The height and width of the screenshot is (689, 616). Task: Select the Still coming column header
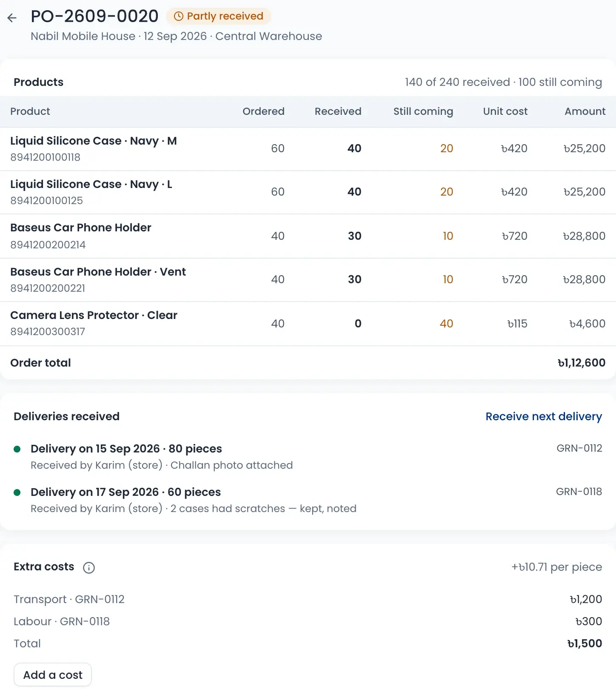(423, 111)
